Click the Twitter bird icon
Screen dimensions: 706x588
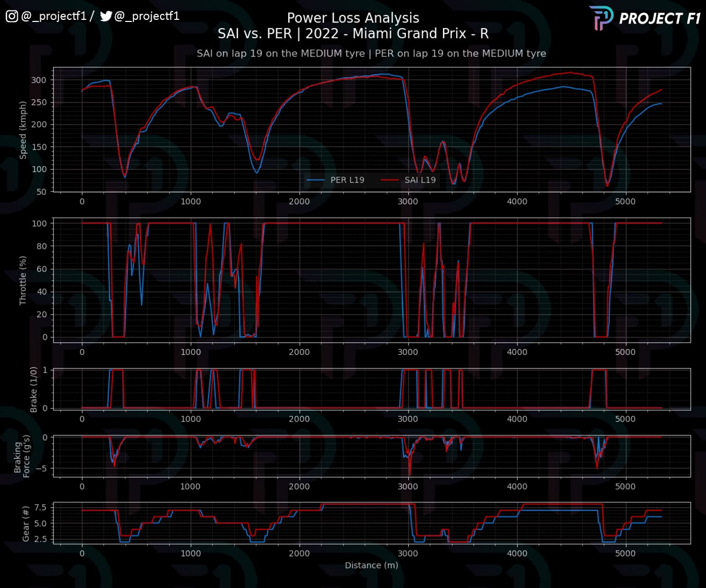click(x=106, y=16)
